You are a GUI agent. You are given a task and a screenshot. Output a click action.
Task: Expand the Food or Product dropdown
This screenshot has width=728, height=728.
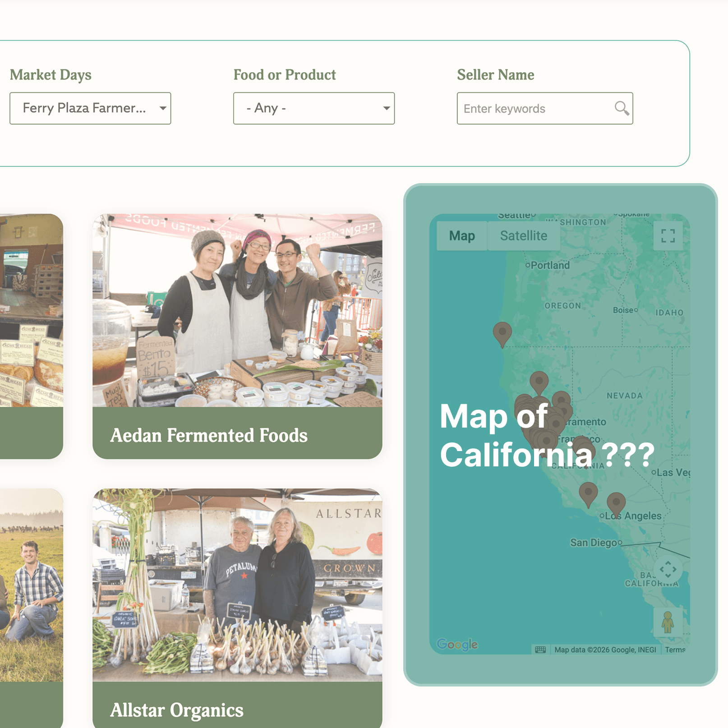pyautogui.click(x=314, y=108)
